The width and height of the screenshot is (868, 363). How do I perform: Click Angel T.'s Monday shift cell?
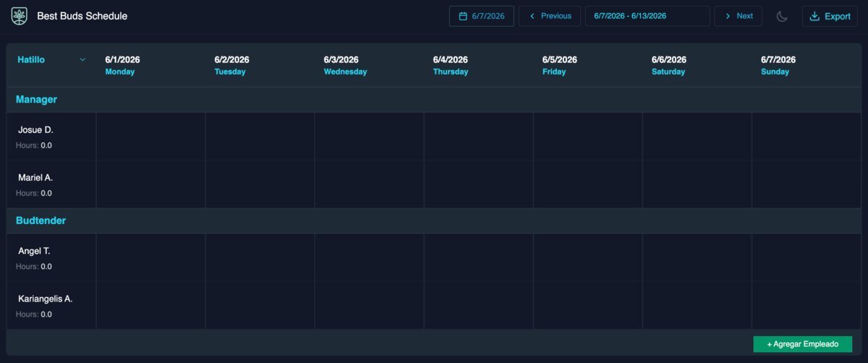[150, 257]
